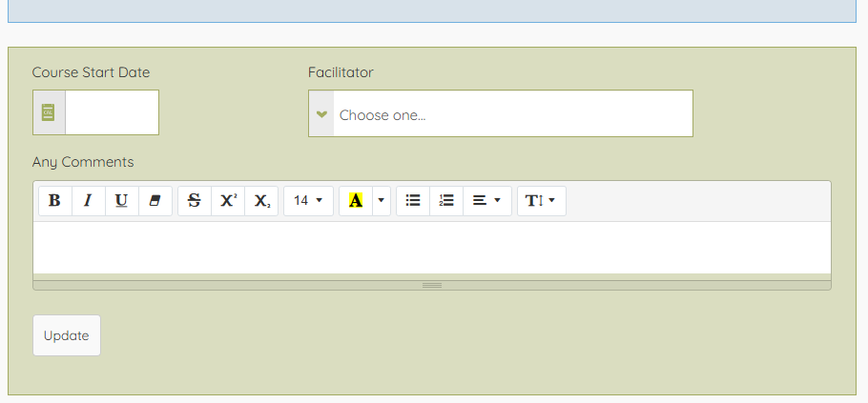868x403 pixels.
Task: Apply superscript formatting
Action: [x=228, y=201]
